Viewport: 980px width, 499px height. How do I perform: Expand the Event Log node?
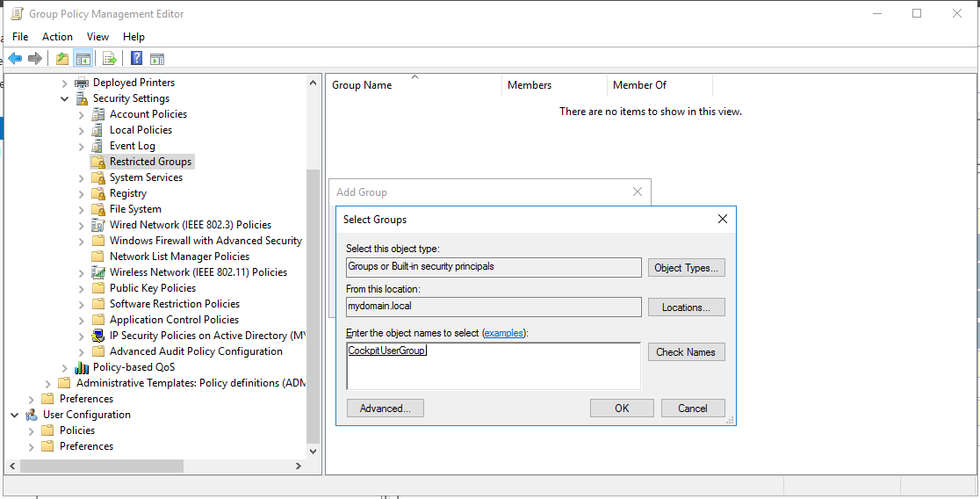(82, 146)
